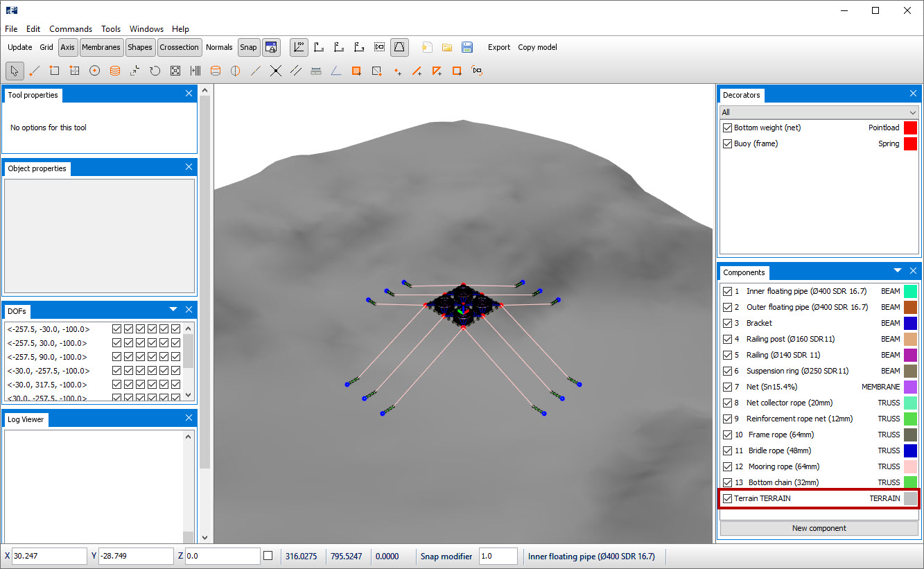Pick the angle measurement tool
This screenshot has width=924, height=569.
pyautogui.click(x=336, y=71)
